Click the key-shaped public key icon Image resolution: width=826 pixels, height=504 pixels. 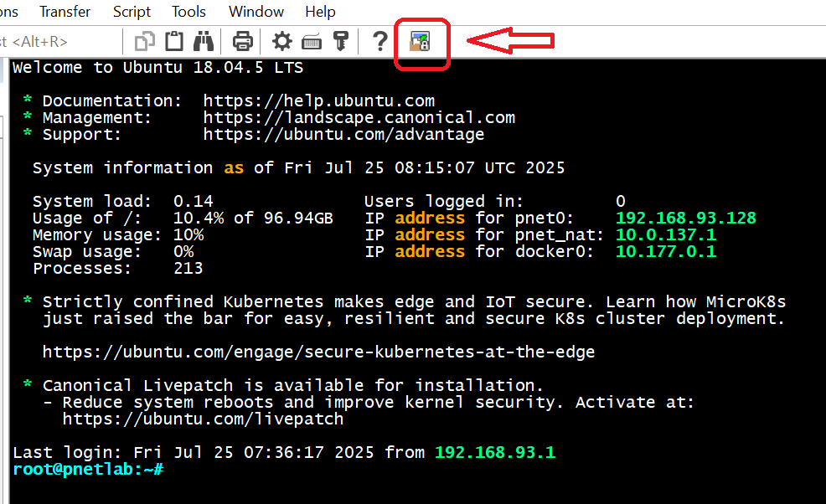click(340, 41)
